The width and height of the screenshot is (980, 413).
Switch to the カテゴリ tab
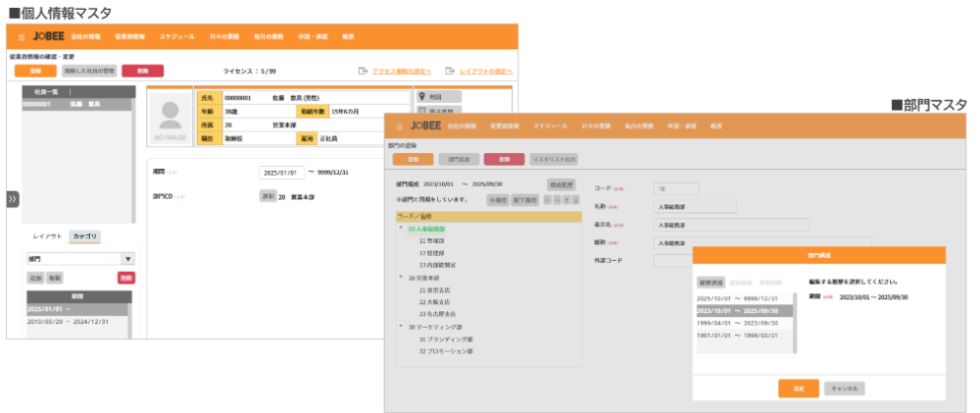click(86, 236)
